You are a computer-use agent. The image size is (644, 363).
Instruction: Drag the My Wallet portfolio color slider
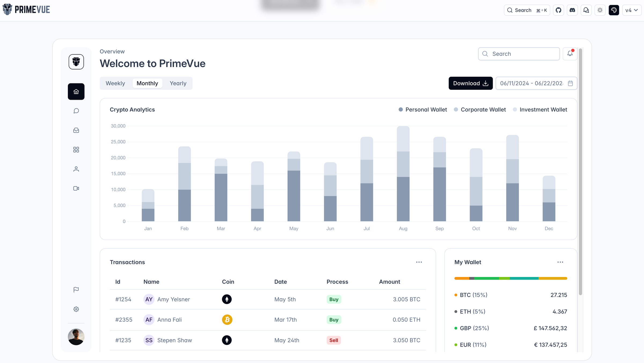(x=510, y=278)
